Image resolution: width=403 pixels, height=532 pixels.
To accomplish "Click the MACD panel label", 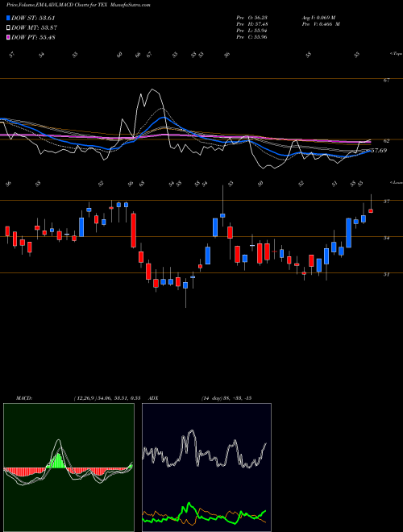I will [24, 397].
